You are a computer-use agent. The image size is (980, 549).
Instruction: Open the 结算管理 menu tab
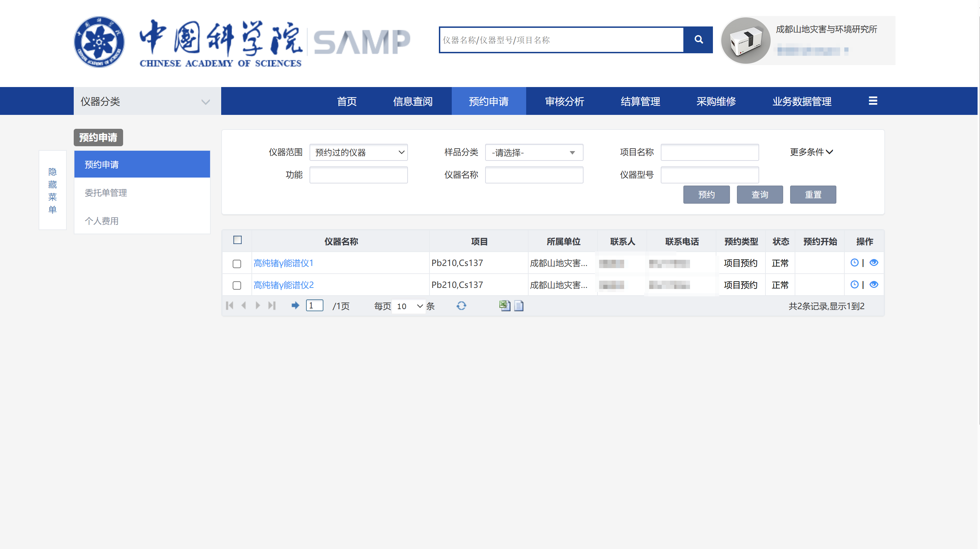[640, 101]
